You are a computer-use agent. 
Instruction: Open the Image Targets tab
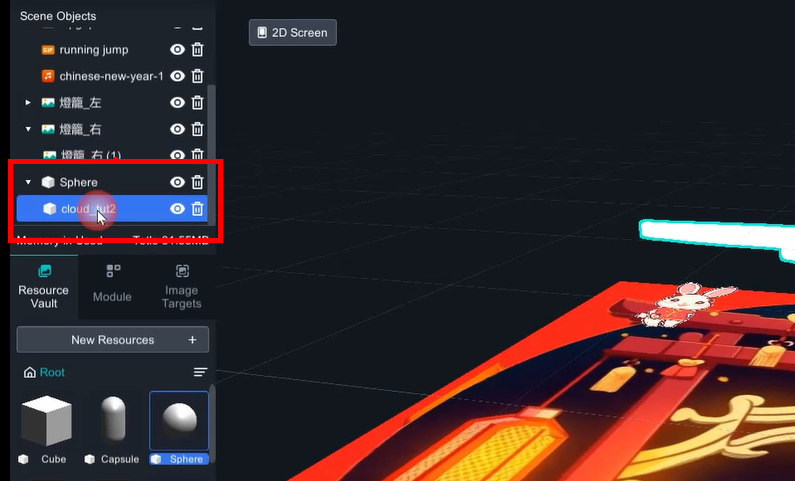[181, 286]
